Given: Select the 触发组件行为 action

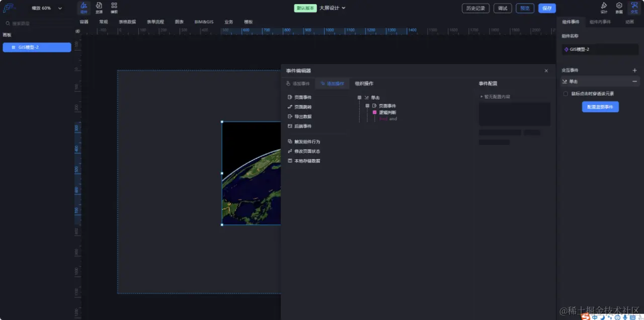Looking at the screenshot, I should tap(303, 141).
